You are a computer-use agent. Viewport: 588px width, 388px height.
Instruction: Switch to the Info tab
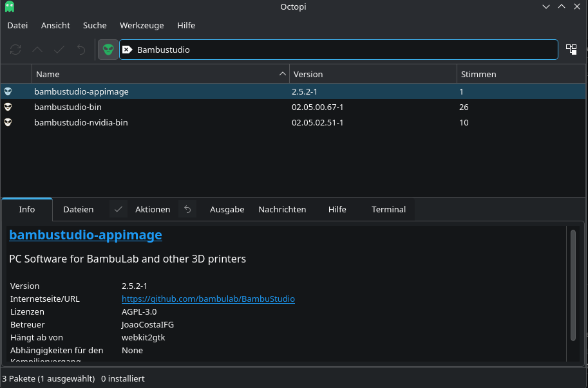27,209
